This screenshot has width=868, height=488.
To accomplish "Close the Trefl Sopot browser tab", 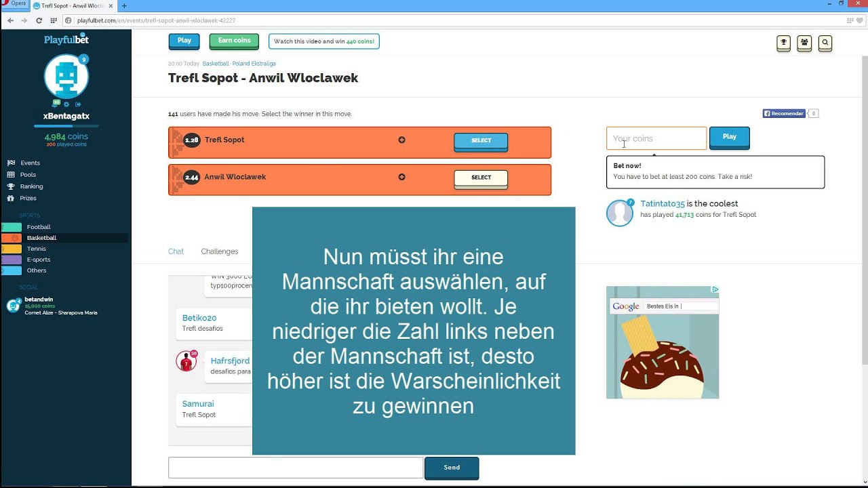I will [112, 5].
